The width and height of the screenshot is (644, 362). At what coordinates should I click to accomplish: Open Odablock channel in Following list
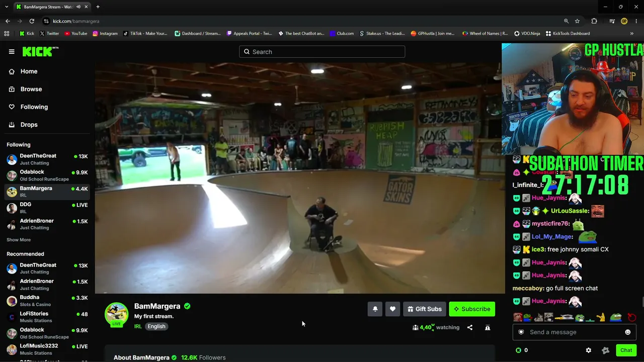pos(47,175)
